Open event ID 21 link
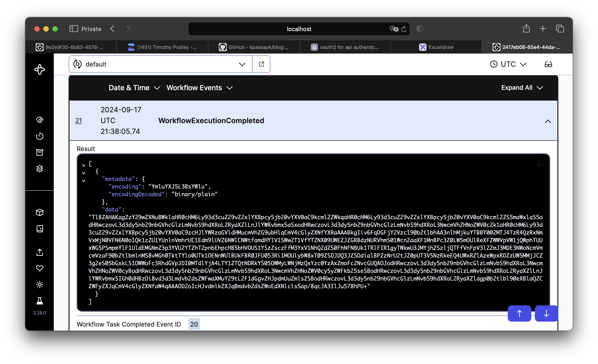The image size is (598, 364). 79,121
